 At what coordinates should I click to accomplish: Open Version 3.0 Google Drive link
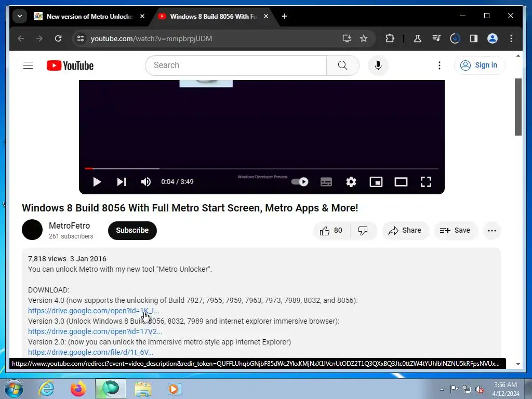pos(95,331)
